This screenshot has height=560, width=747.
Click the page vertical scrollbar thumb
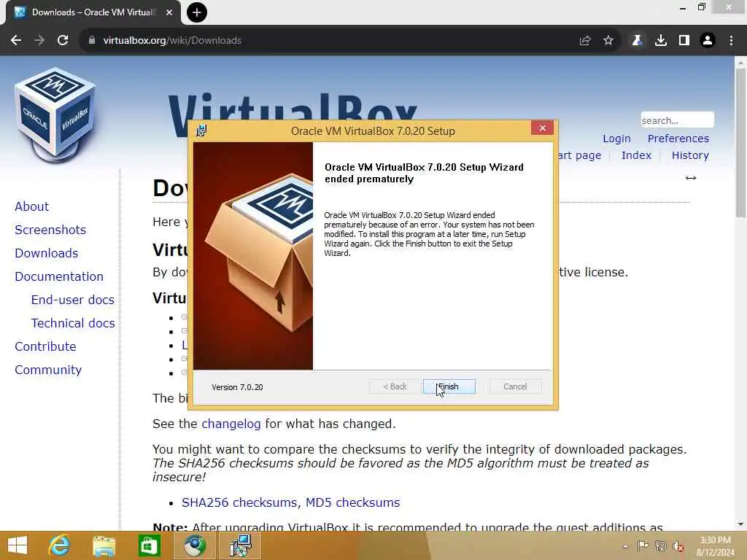click(740, 143)
